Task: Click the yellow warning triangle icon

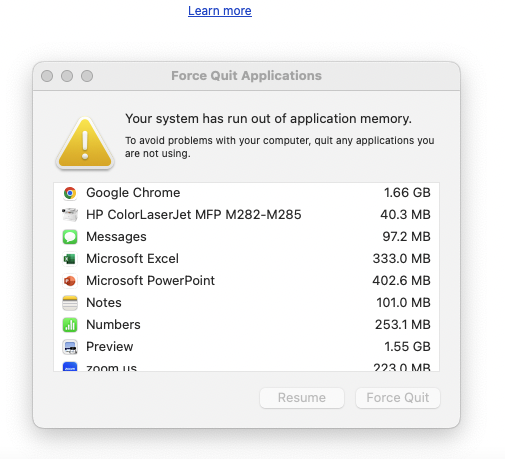Action: click(x=85, y=143)
